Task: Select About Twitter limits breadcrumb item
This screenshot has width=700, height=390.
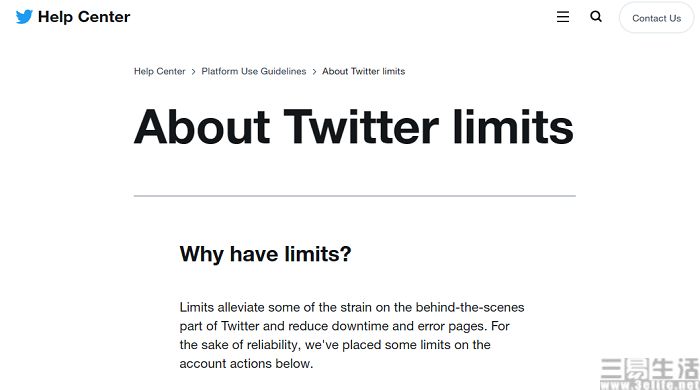Action: [x=363, y=71]
